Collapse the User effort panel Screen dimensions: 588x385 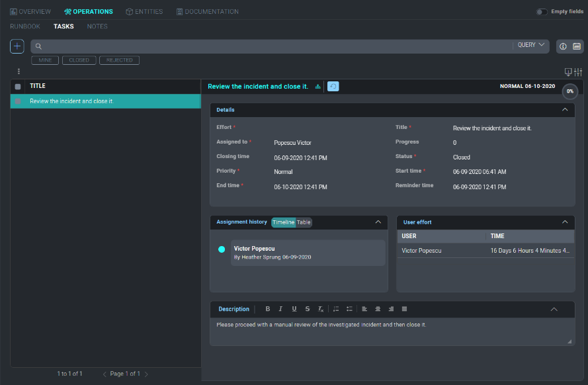pyautogui.click(x=565, y=222)
